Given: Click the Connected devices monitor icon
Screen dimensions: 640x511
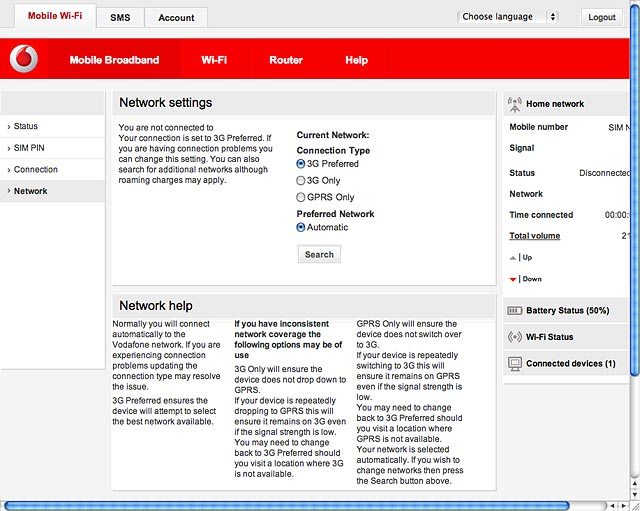Looking at the screenshot, I should [515, 363].
